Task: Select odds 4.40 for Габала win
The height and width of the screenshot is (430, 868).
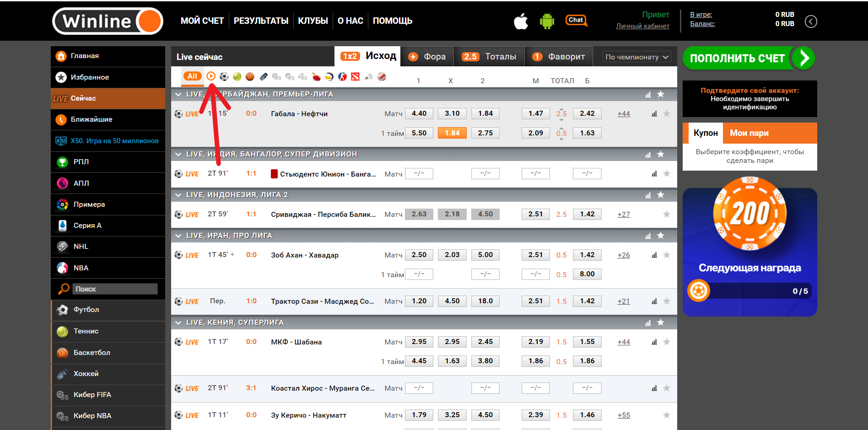Action: coord(419,113)
